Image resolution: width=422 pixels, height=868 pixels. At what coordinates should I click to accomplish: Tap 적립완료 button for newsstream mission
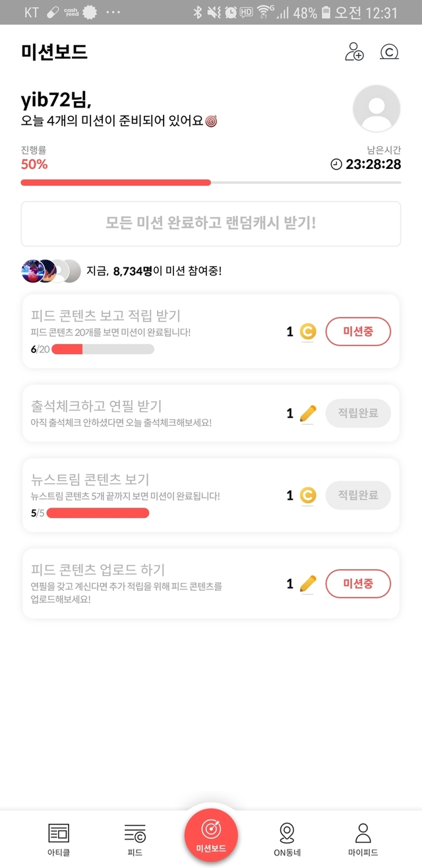pos(358,495)
